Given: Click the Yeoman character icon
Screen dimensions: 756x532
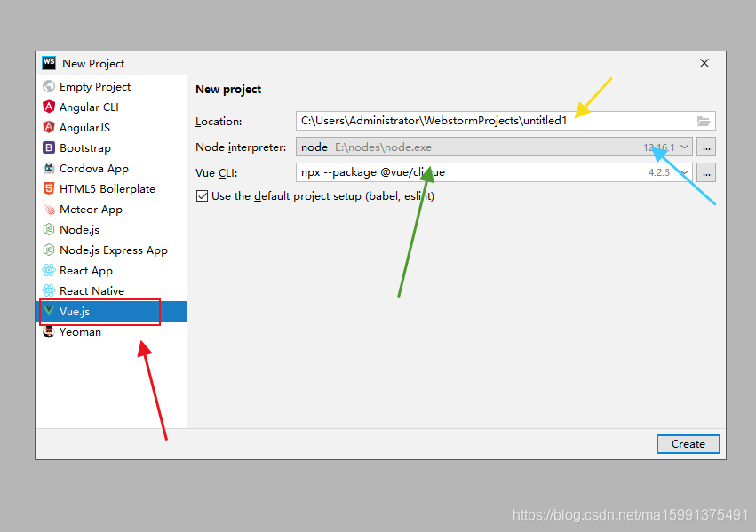Looking at the screenshot, I should coord(49,331).
